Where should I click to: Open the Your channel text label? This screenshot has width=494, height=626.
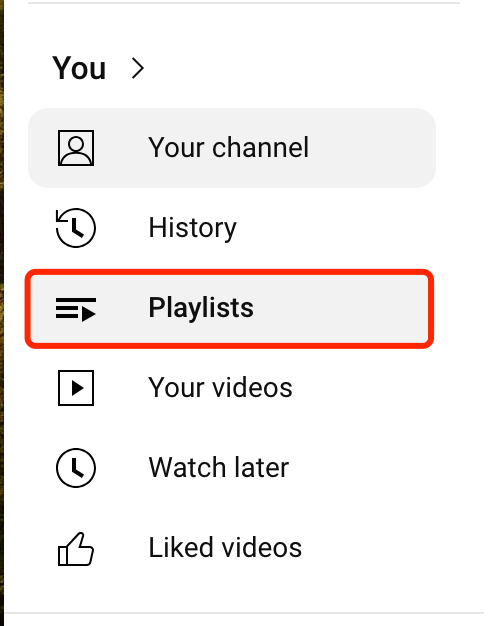click(228, 147)
